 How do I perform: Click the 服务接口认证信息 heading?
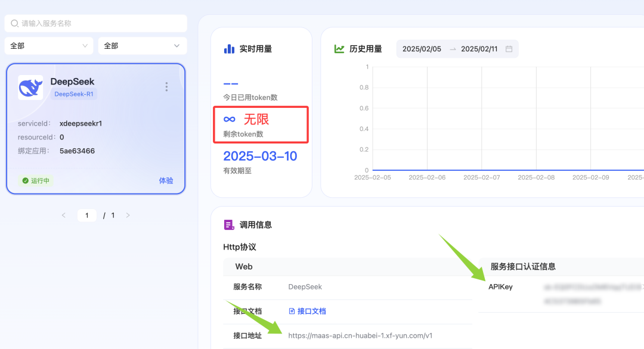523,267
